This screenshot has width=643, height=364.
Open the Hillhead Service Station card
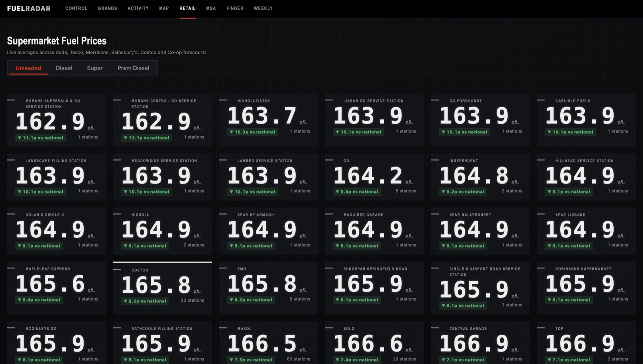pyautogui.click(x=586, y=177)
